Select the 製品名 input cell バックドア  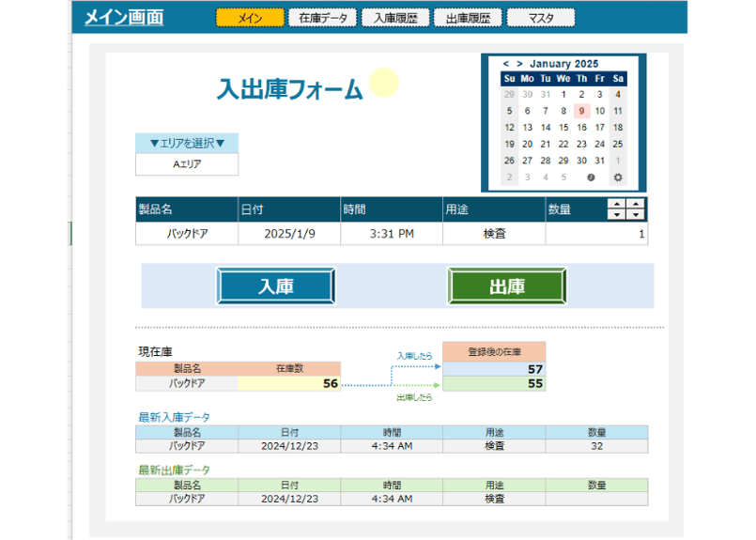click(x=187, y=234)
